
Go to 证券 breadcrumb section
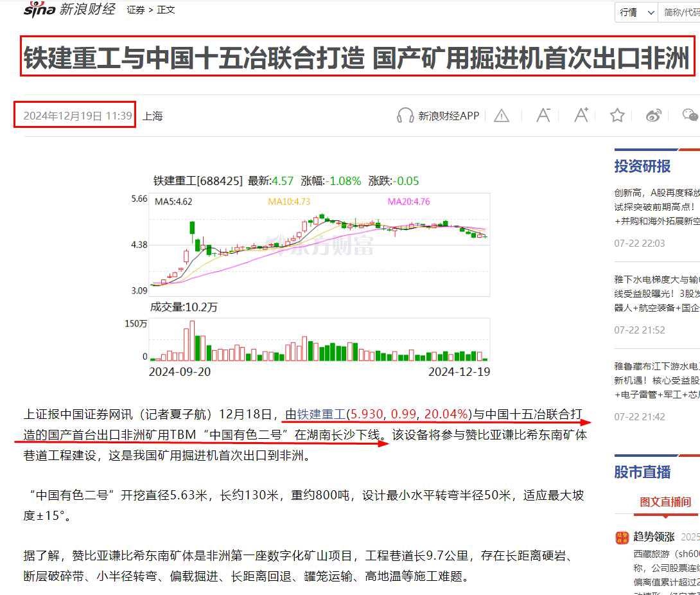[136, 10]
